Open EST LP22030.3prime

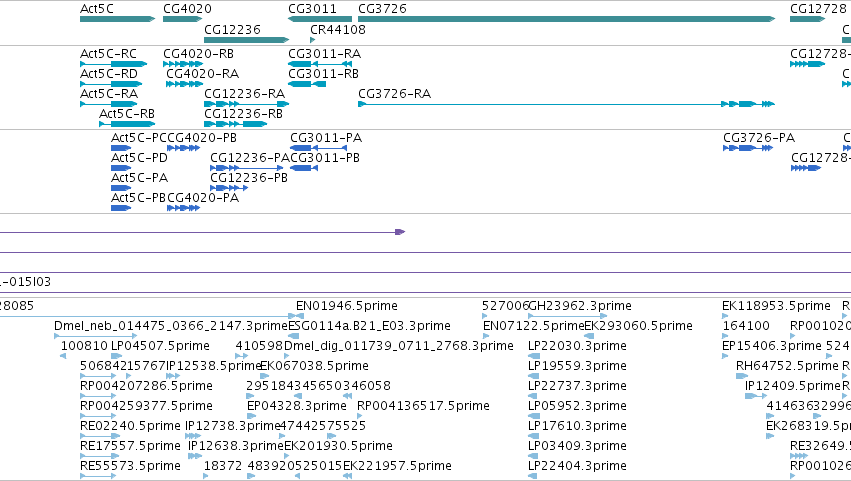577,346
